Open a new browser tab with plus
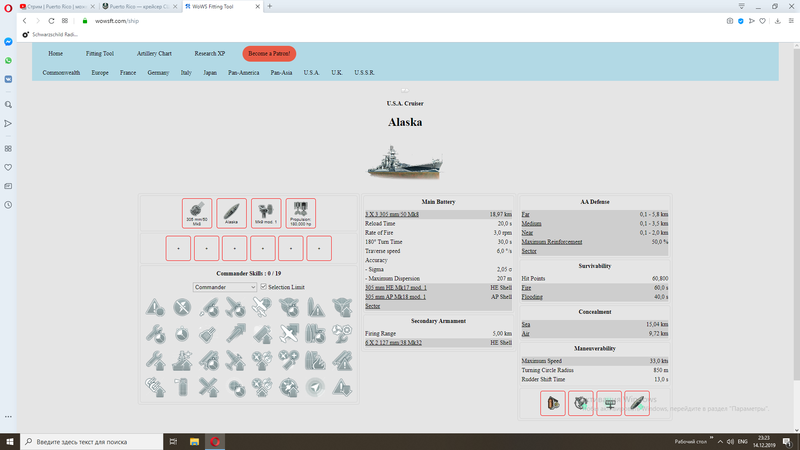800x450 pixels. [270, 7]
